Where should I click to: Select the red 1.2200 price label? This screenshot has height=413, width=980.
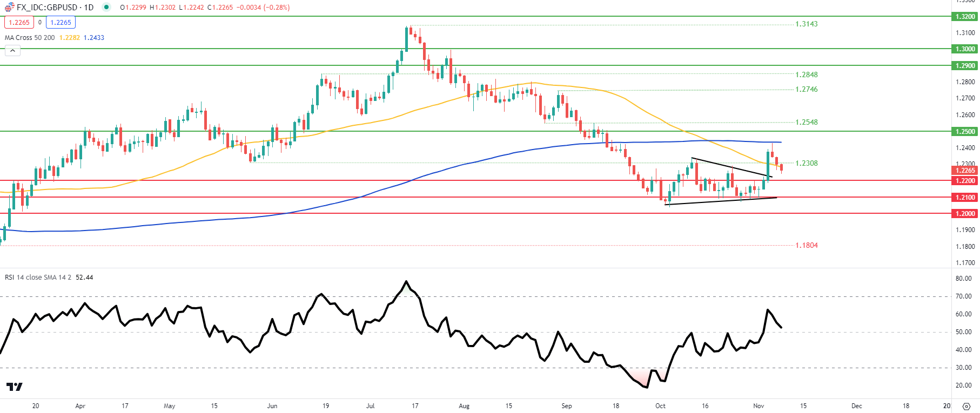(965, 181)
